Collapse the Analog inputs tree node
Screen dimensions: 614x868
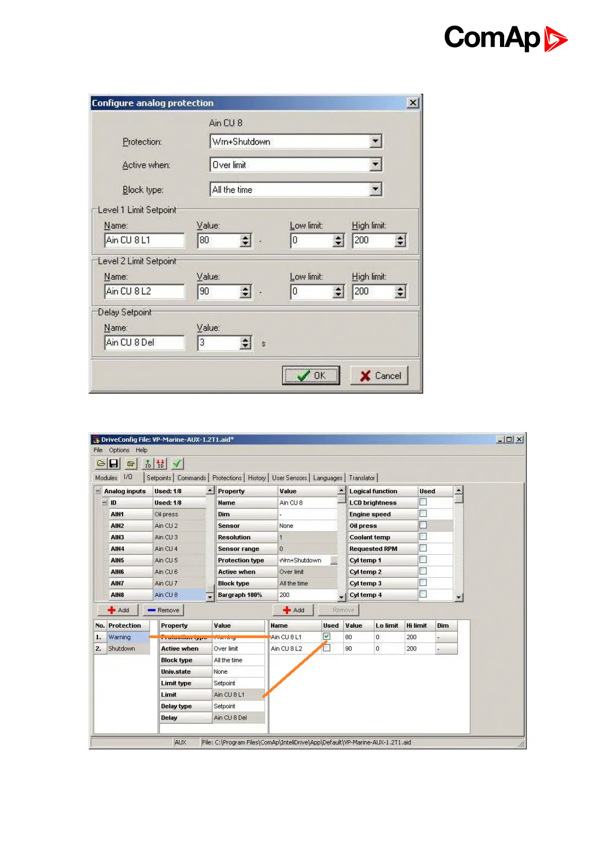click(x=98, y=491)
